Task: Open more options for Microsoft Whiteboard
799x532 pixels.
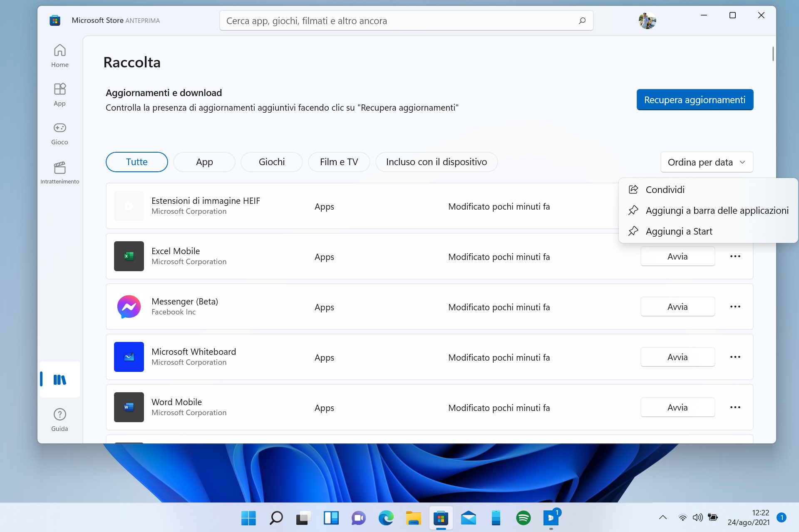Action: [735, 357]
